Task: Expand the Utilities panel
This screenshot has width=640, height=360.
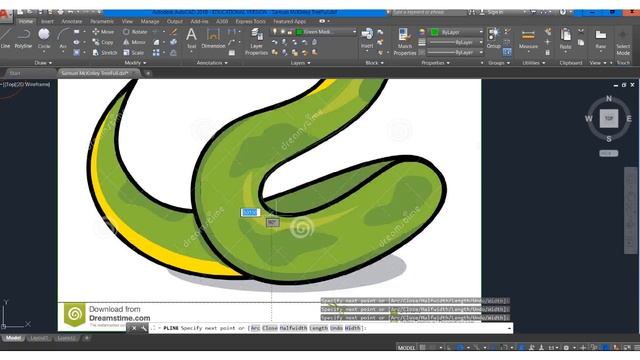Action: (533, 63)
